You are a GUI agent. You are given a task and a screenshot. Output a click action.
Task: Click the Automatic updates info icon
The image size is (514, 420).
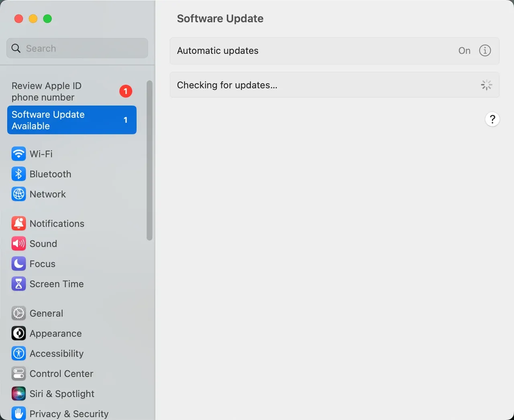coord(485,51)
